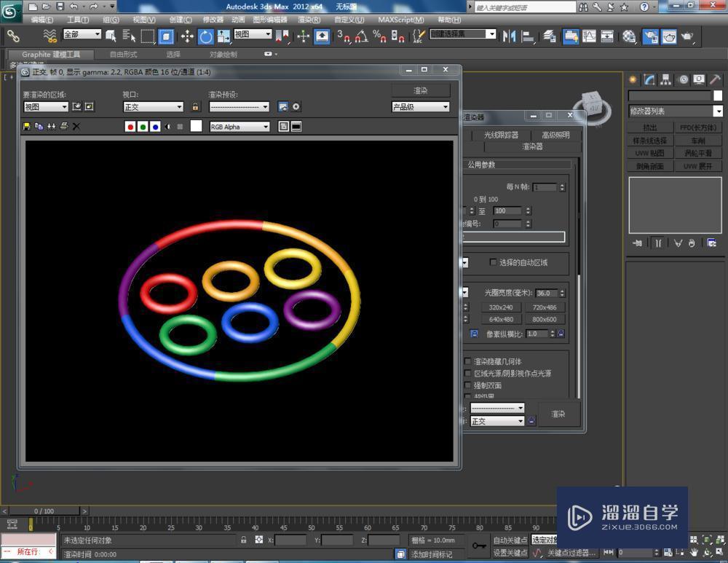Toggle the red channel in render window
The image size is (728, 563).
coord(130,126)
